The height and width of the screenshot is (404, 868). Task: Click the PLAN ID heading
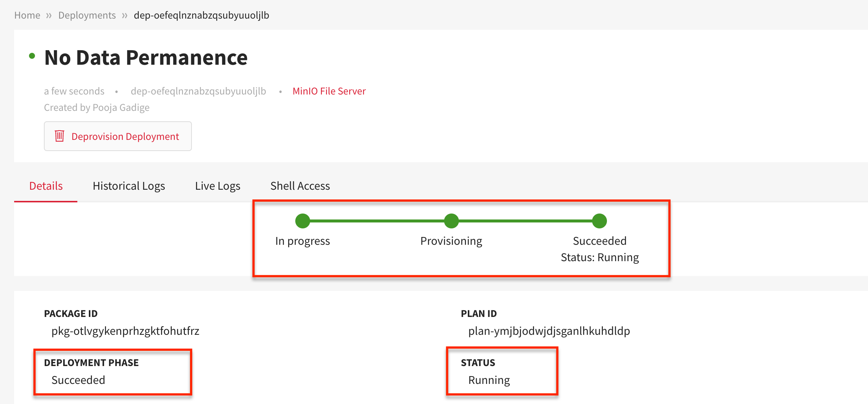coord(479,314)
